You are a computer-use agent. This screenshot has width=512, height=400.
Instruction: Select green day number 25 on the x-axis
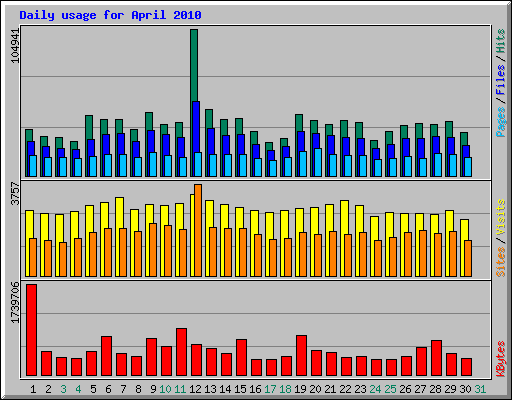[x=390, y=389]
